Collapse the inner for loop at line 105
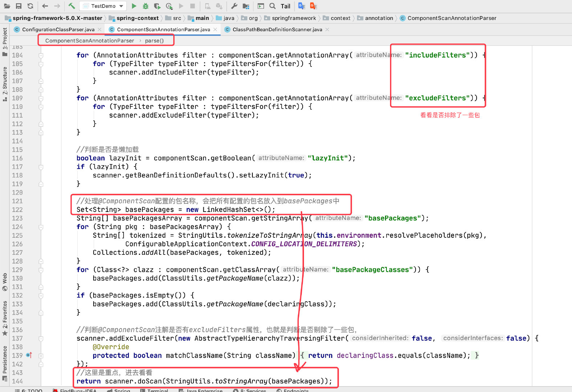The width and height of the screenshot is (572, 392). (41, 64)
